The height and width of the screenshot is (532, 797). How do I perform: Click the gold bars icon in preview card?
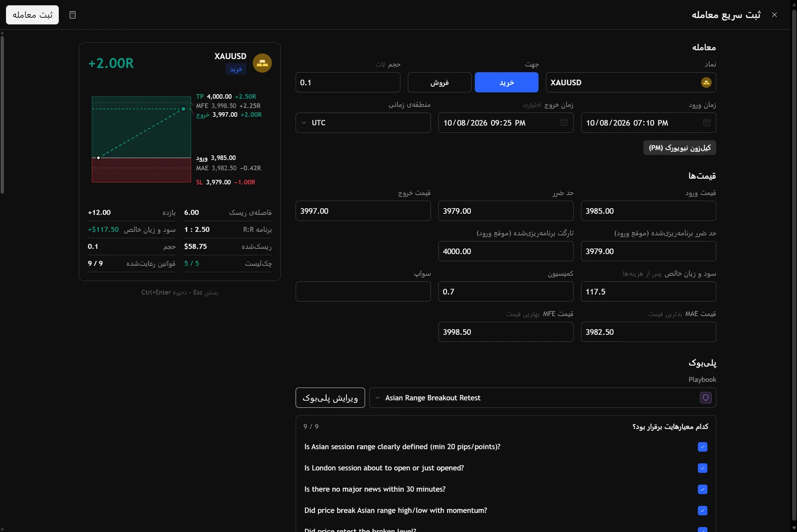(x=262, y=63)
